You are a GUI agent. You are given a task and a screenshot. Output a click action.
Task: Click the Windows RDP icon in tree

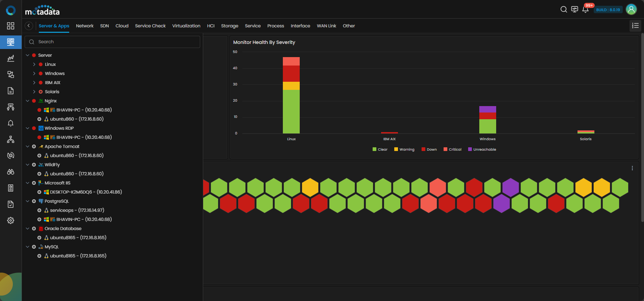[x=41, y=128]
